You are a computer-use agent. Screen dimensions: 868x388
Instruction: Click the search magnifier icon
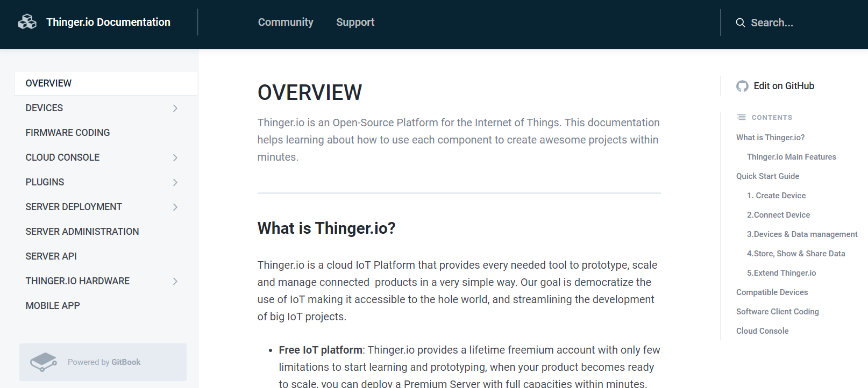741,23
